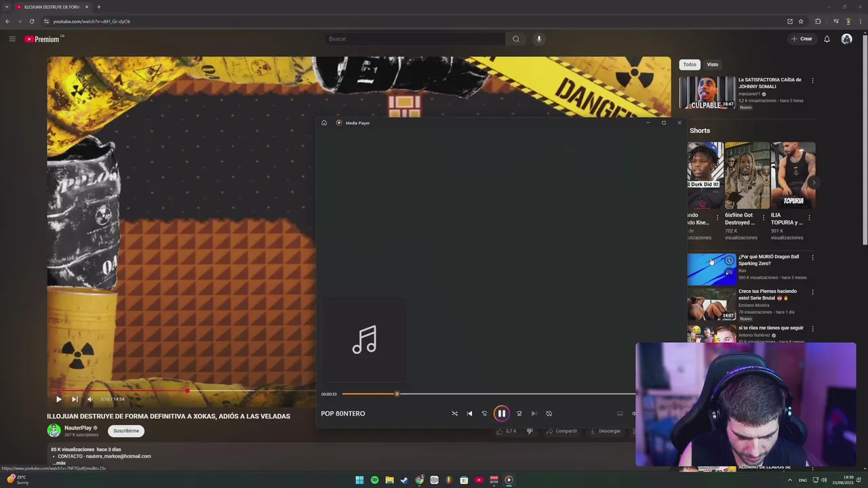
Task: Expand the description with ...más
Action: coord(60,463)
